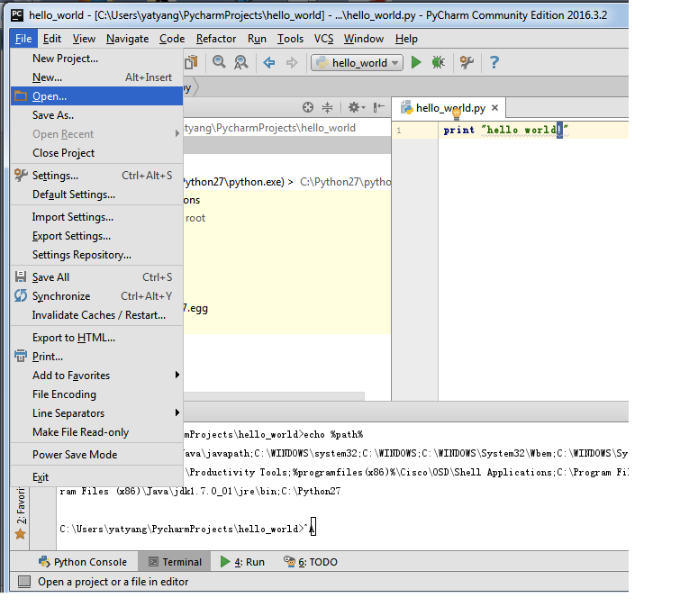Click the Replace toolbar icon
Screen dimensions: 680x616
[241, 62]
